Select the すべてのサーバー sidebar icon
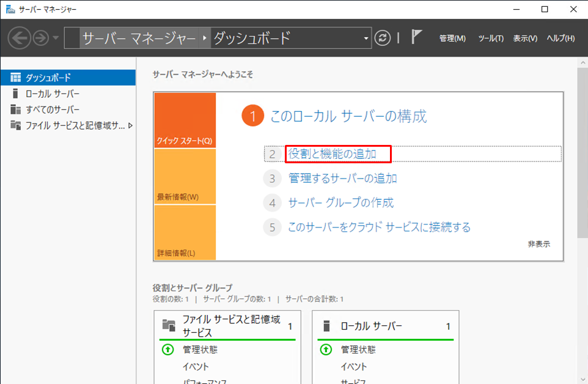Image resolution: width=588 pixels, height=384 pixels. pos(16,109)
